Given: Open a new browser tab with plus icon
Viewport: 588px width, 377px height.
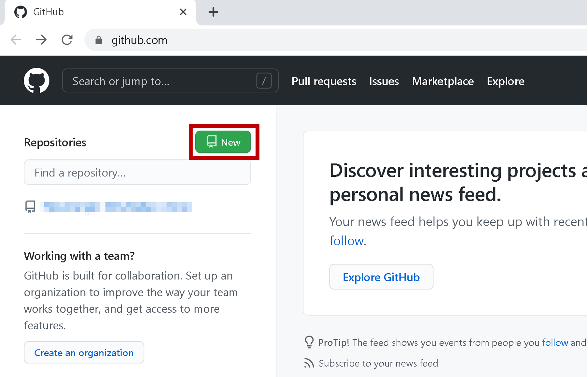Looking at the screenshot, I should (213, 12).
